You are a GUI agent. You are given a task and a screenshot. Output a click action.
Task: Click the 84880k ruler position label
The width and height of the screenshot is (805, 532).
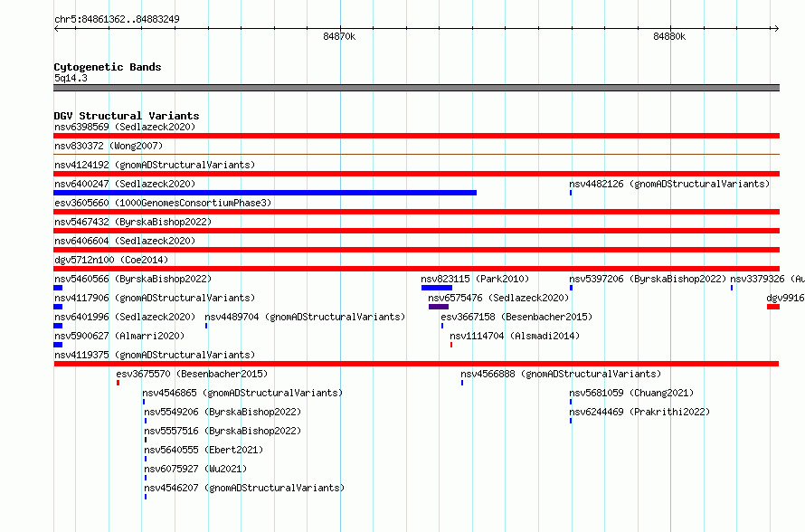[669, 36]
